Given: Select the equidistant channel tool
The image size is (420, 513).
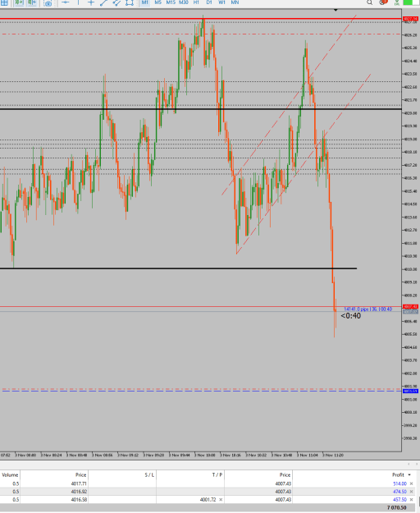Looking at the screenshot, I should click(x=116, y=3).
